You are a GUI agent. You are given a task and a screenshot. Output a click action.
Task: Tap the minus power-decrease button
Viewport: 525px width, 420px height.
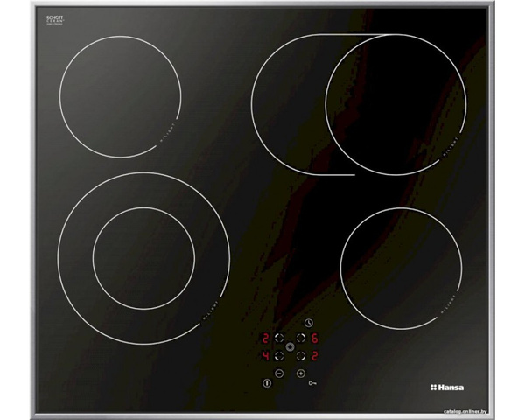279,373
